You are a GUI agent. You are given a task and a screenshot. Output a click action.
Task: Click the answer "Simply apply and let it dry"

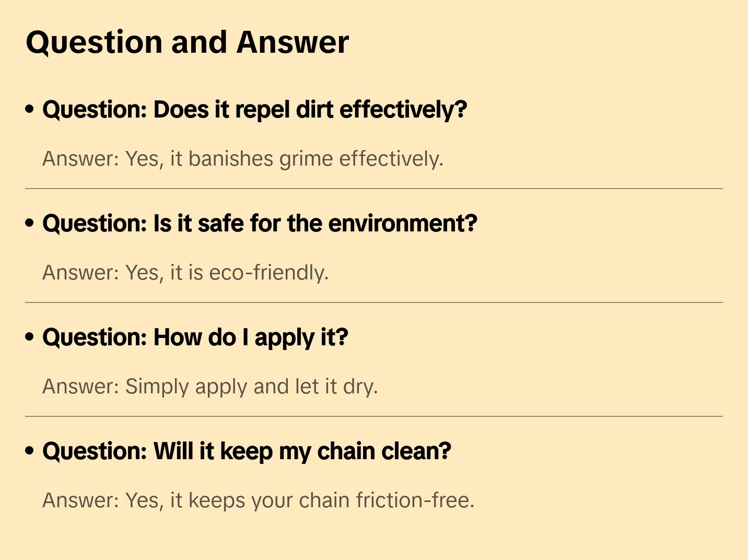click(x=209, y=387)
